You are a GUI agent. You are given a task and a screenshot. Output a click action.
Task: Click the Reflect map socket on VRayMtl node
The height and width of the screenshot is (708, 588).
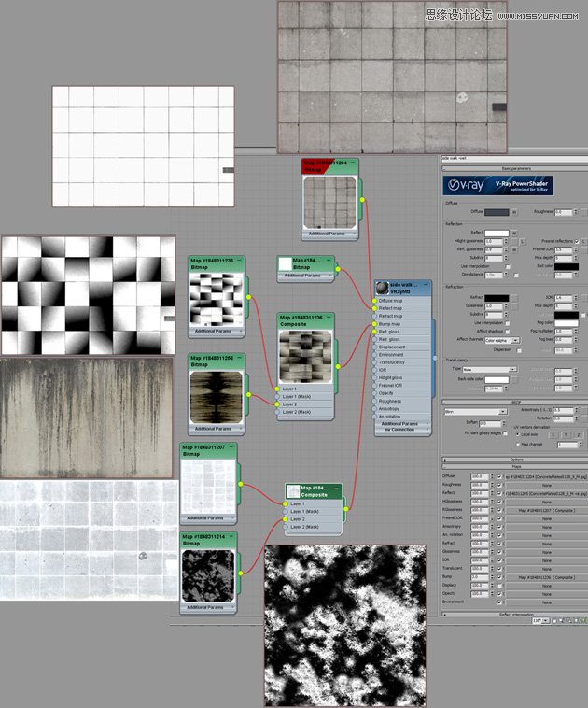click(374, 308)
